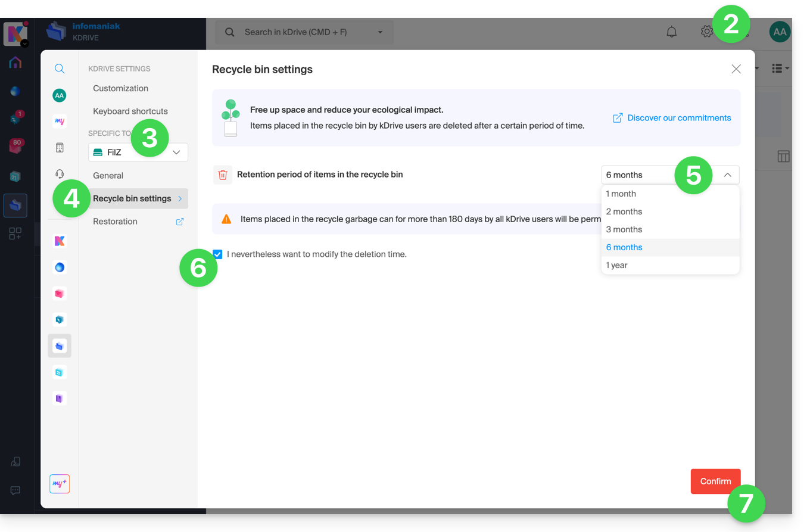Click the notifications bell icon

click(x=671, y=32)
